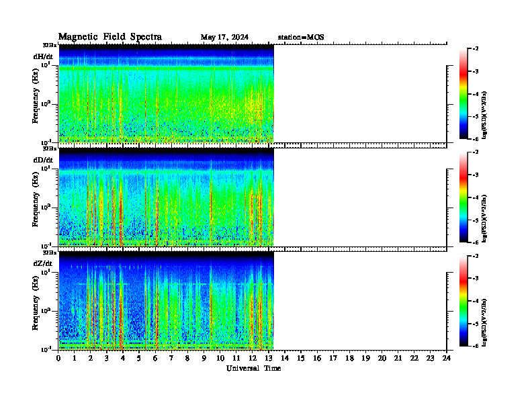This screenshot has width=532, height=411.
Task: Click hour "8" on the time axis
Action: point(187,359)
